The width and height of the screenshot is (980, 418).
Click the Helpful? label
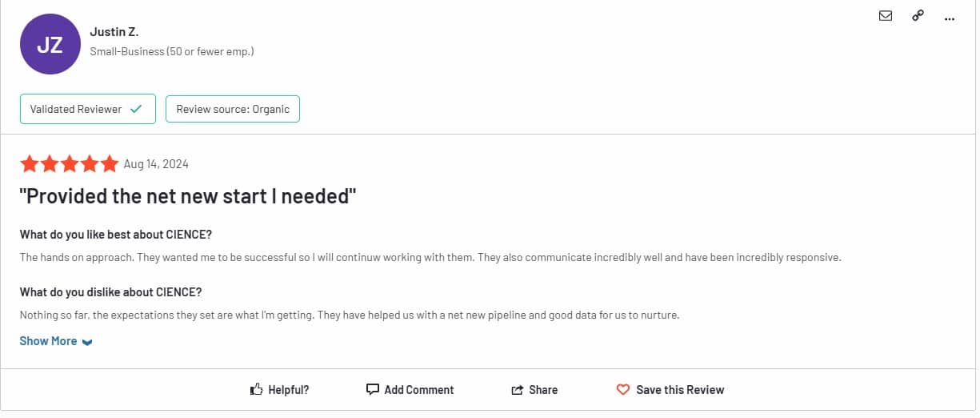[289, 390]
